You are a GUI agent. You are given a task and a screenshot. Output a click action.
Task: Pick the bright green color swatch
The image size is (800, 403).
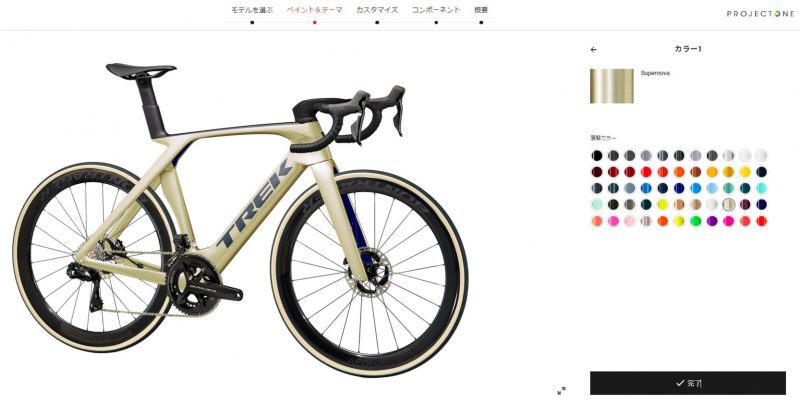point(695,221)
